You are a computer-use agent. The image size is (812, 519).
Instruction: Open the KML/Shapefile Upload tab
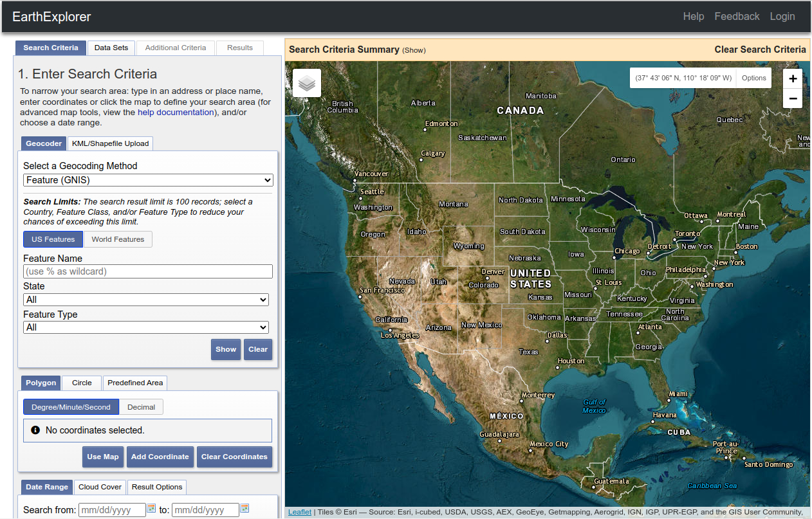pos(110,143)
